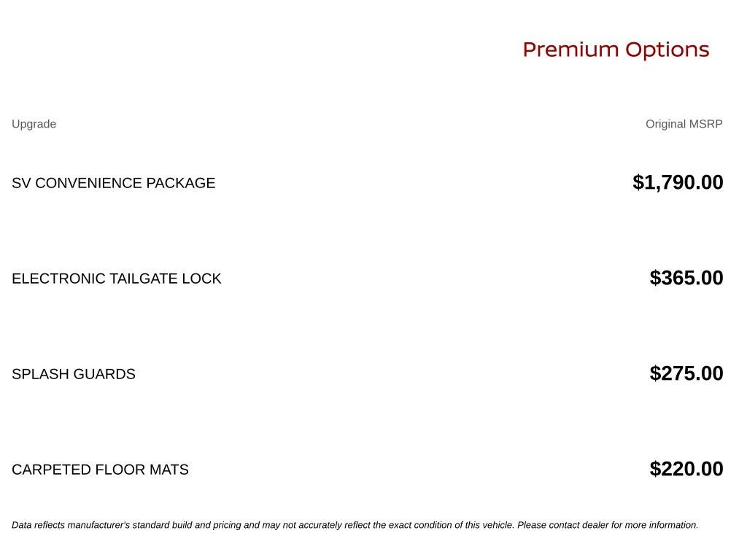Screen dimensions: 747x560
Task: Click the SV CONVENIENCE PACKAGE row label
Action: point(113,183)
